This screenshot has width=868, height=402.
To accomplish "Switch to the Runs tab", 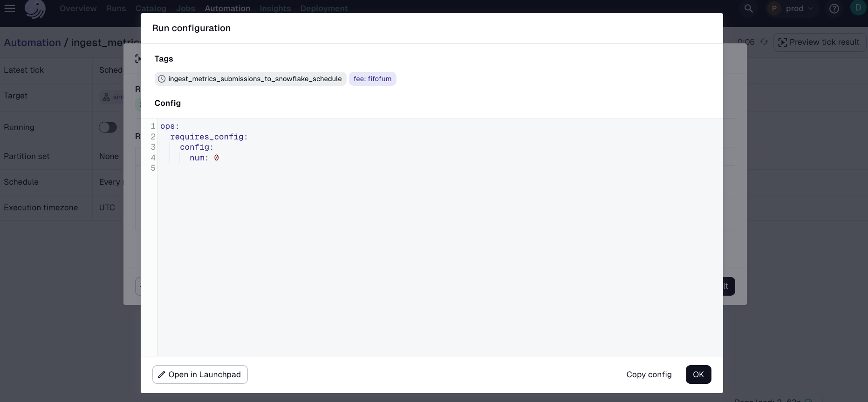I will pyautogui.click(x=116, y=8).
